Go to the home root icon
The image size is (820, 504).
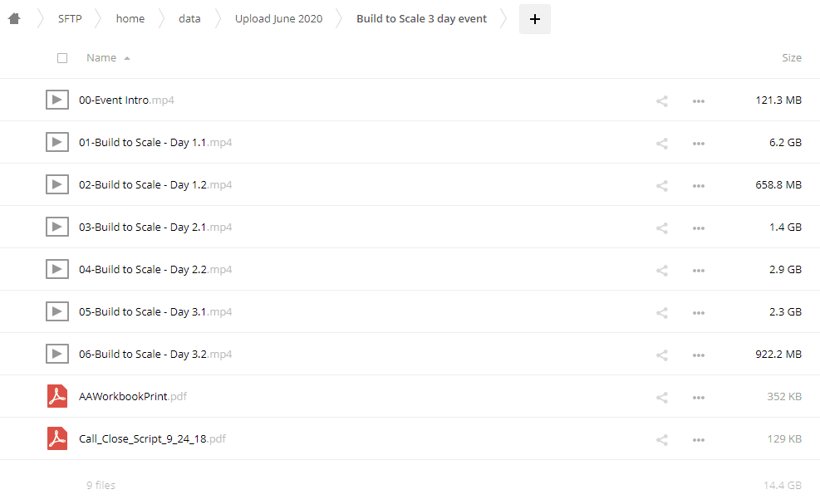point(14,19)
